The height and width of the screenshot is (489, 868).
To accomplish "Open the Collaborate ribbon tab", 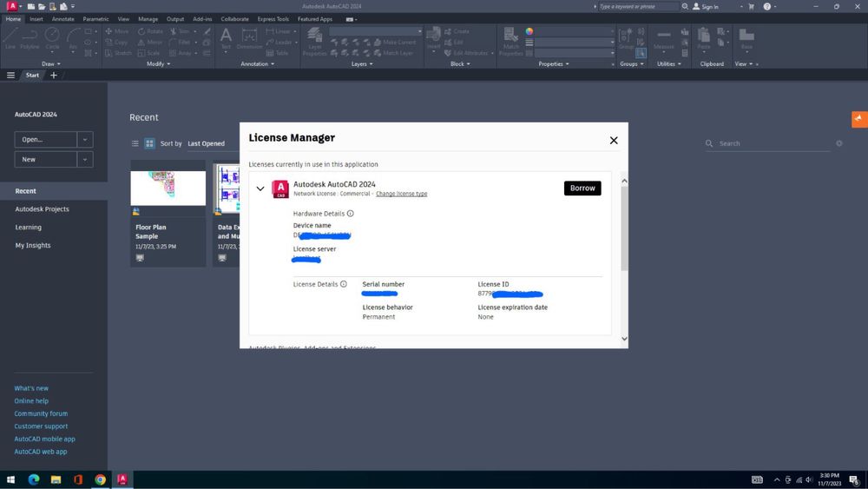I will [x=234, y=19].
